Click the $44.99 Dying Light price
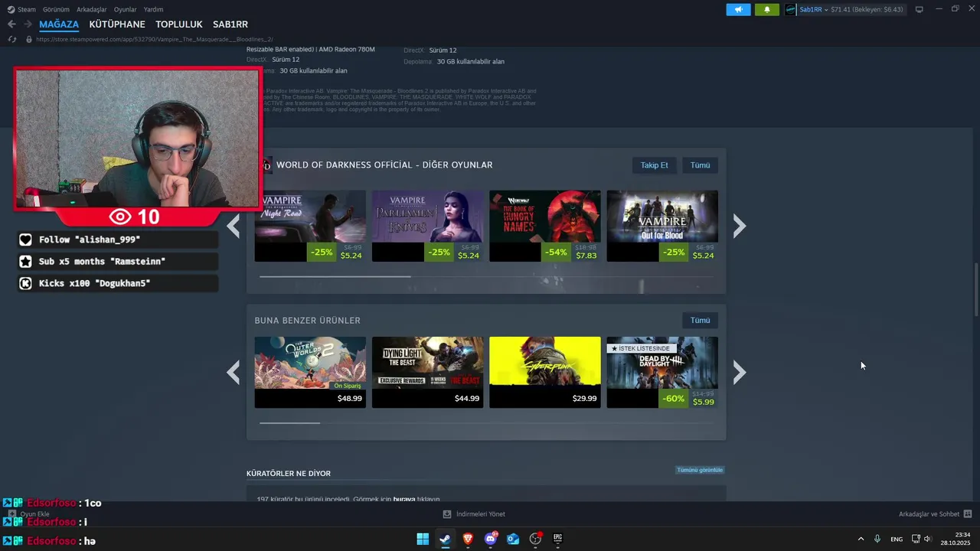This screenshot has height=551, width=980. [x=467, y=399]
